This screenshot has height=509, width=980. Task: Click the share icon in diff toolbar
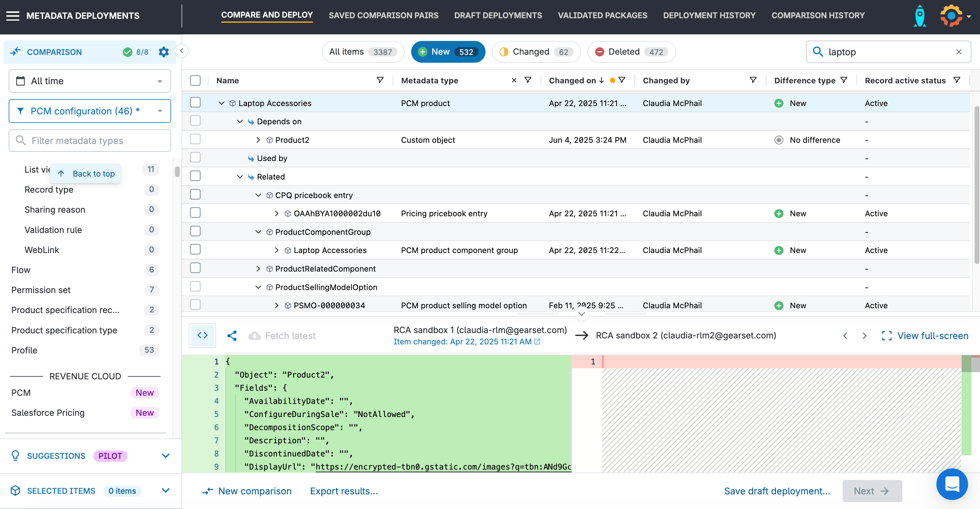[232, 335]
